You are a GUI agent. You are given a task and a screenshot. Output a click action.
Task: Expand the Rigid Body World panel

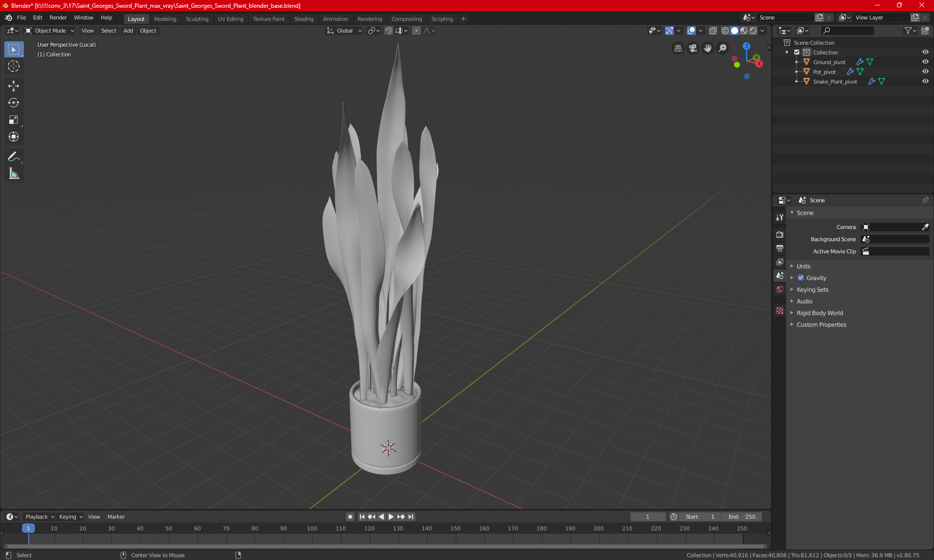[820, 313]
